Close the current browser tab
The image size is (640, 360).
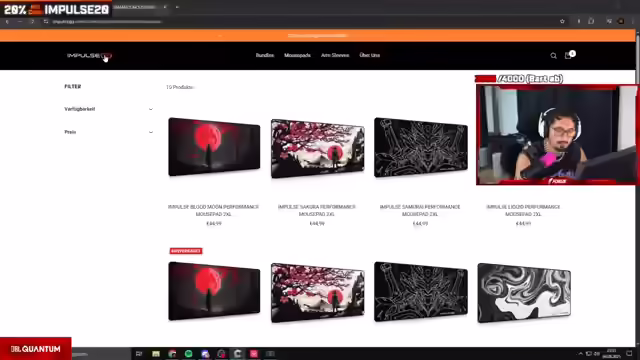click(165, 7)
